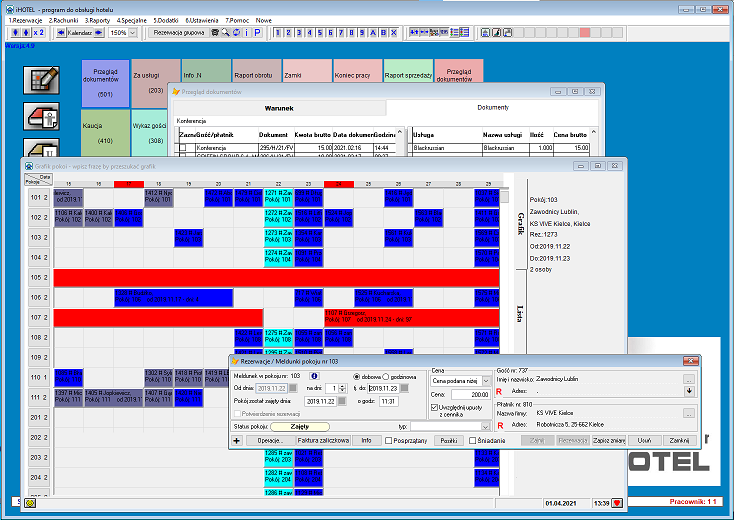Click the Posiłki button
The height and width of the screenshot is (520, 734).
tap(448, 440)
